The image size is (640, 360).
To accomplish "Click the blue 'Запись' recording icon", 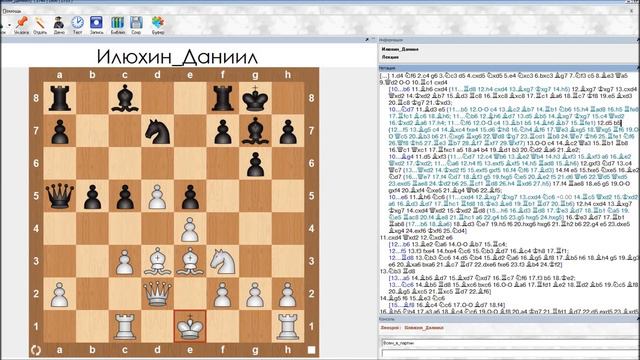I will pos(96,23).
